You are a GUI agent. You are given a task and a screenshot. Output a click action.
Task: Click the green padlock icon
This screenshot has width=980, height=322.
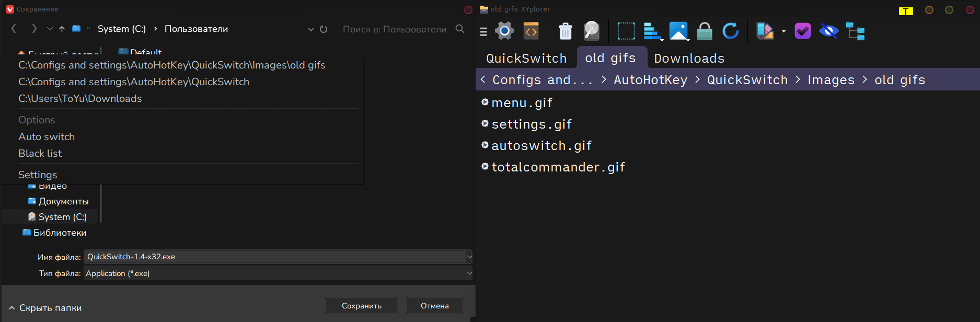[705, 31]
